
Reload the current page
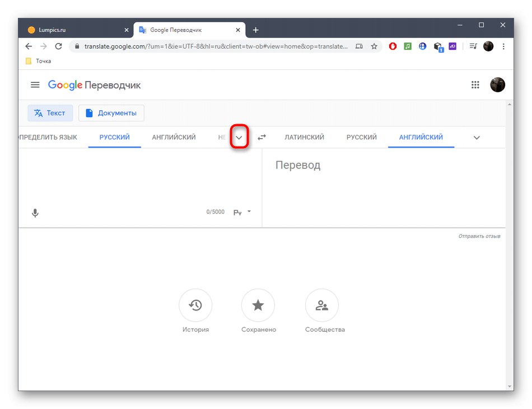tap(58, 46)
